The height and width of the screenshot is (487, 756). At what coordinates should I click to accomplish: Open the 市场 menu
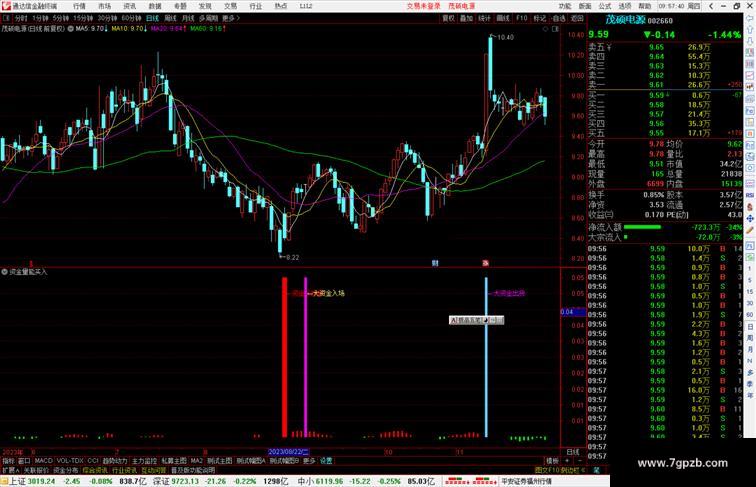click(104, 6)
